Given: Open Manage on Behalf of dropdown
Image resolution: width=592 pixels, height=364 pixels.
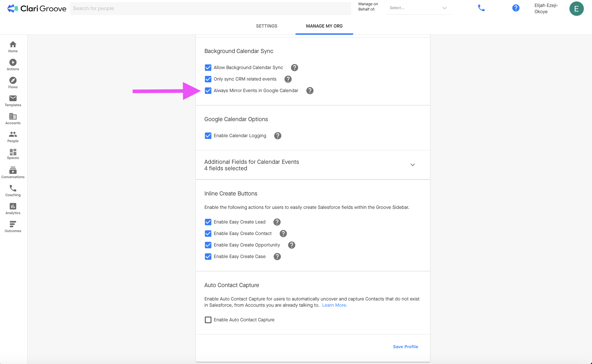Looking at the screenshot, I should [x=418, y=8].
